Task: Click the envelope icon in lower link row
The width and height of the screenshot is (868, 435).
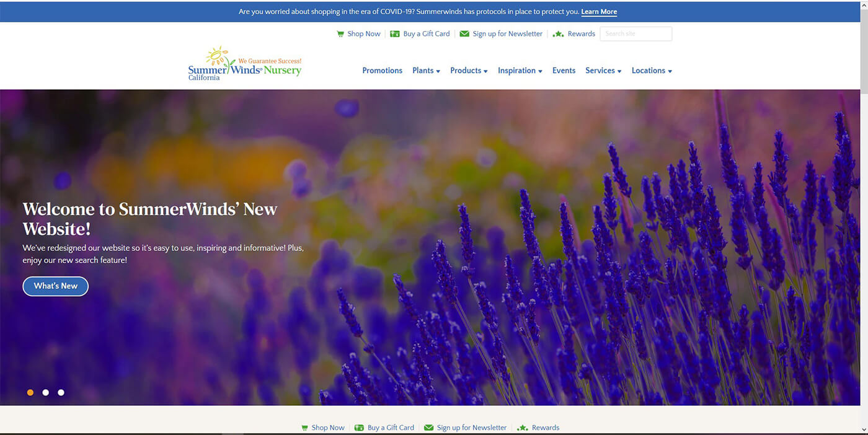Action: click(428, 428)
